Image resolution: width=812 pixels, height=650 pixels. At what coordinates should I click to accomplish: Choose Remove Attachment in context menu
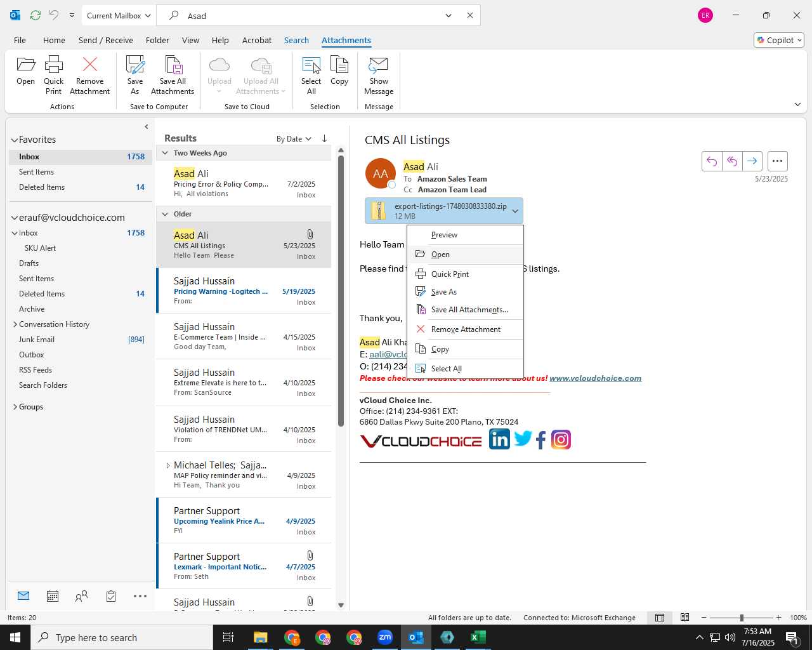[x=466, y=329]
